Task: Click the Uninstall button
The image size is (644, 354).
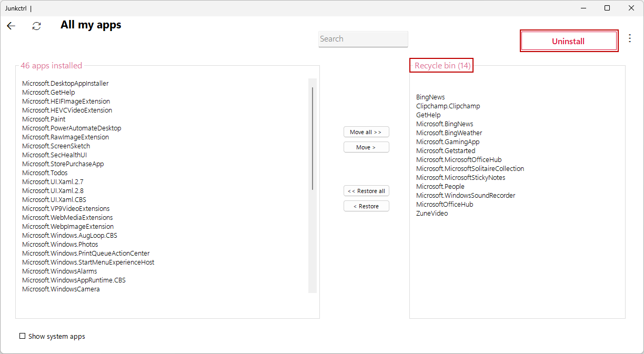Action: coord(569,41)
